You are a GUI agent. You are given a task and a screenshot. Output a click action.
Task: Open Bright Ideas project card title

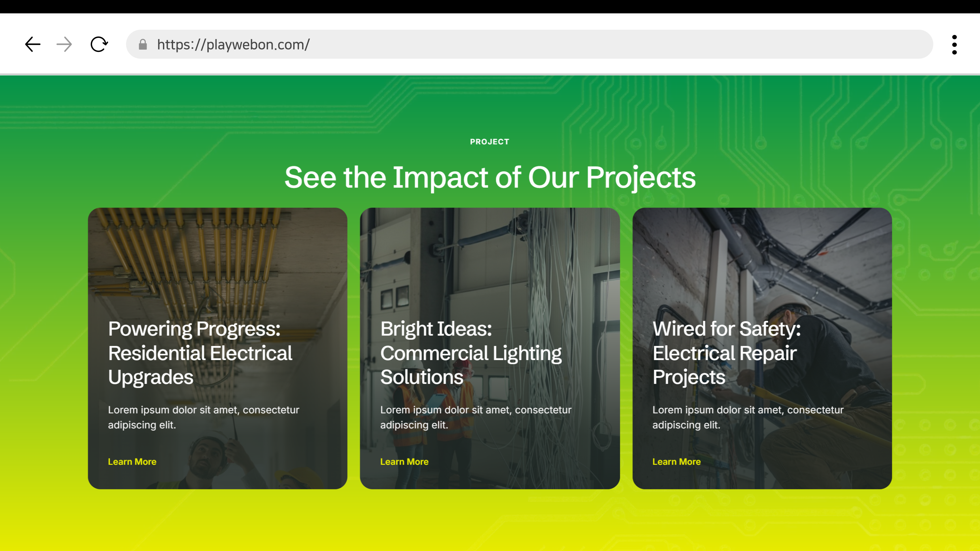471,353
